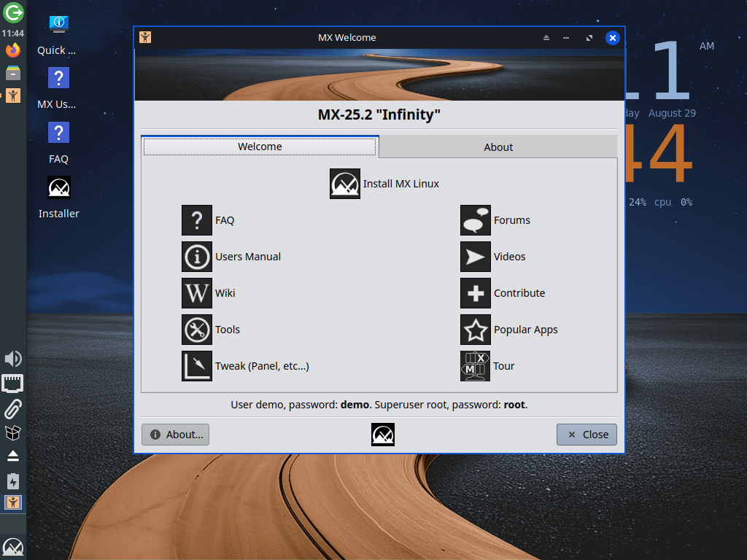Click the MX Welcome title bar app icon
Viewport: 747px width, 560px height.
tap(145, 37)
